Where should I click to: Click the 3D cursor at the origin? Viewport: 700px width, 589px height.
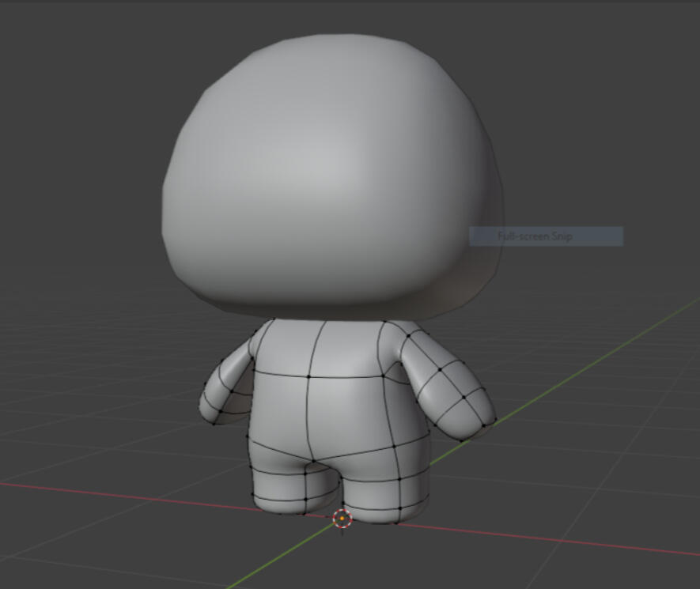(342, 519)
